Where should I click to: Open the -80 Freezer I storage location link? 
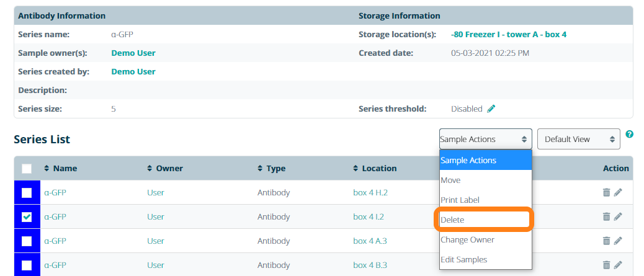508,34
